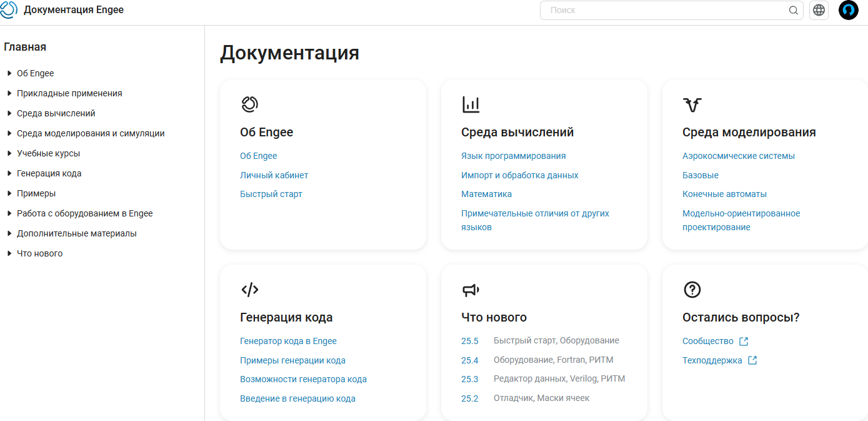Expand Прикладные применения arrow in sidebar
Screen dimensions: 868x421
click(9, 93)
